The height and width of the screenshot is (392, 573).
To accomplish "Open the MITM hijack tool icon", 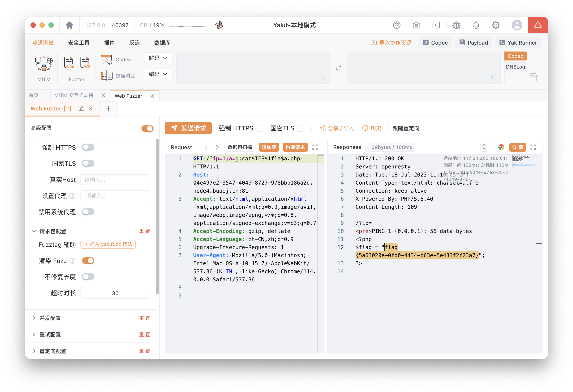I will (x=44, y=64).
